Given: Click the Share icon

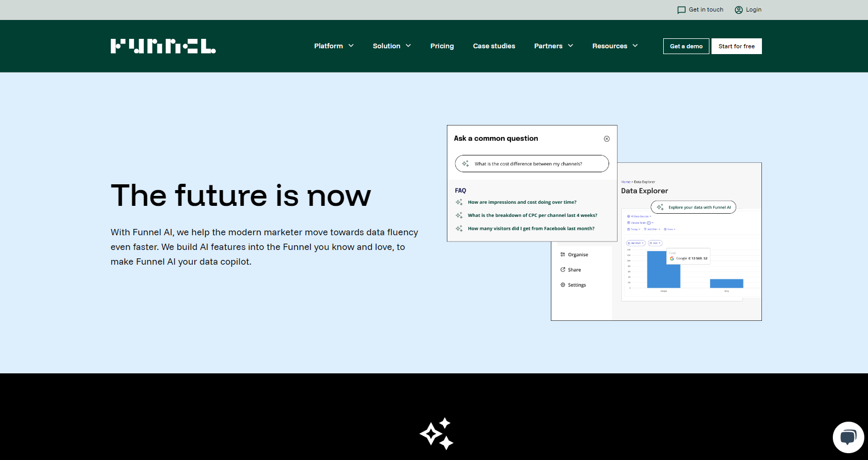Looking at the screenshot, I should pyautogui.click(x=563, y=270).
